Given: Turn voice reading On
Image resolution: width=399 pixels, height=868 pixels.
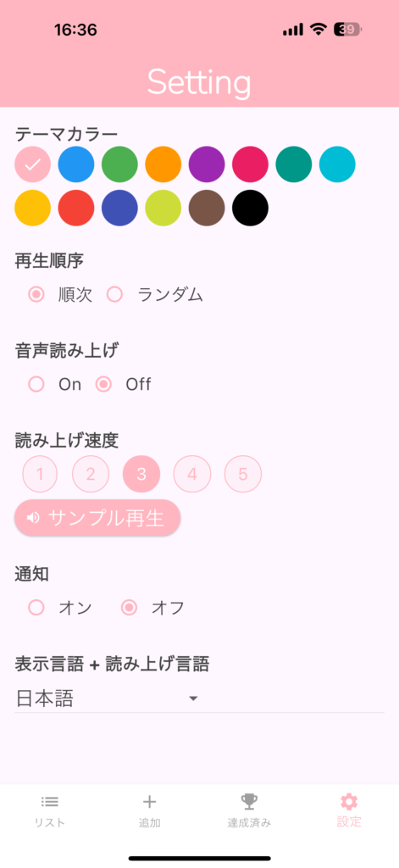Looking at the screenshot, I should point(36,384).
